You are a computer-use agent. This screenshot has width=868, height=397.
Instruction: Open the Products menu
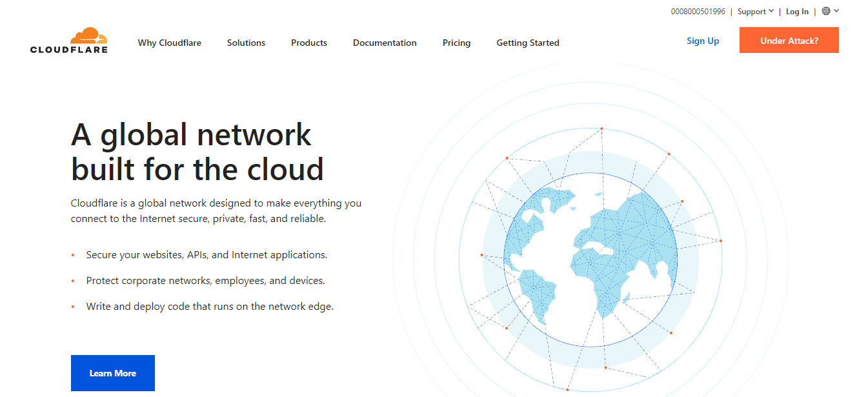[x=309, y=43]
